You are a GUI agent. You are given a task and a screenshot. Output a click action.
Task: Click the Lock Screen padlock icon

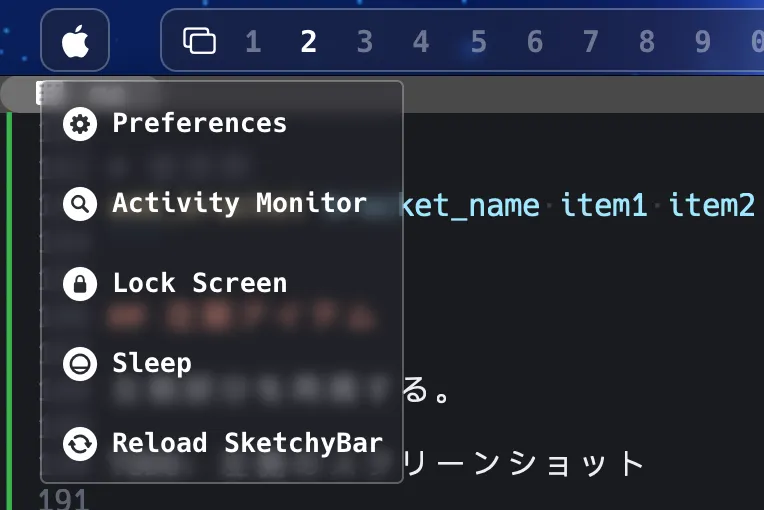79,284
